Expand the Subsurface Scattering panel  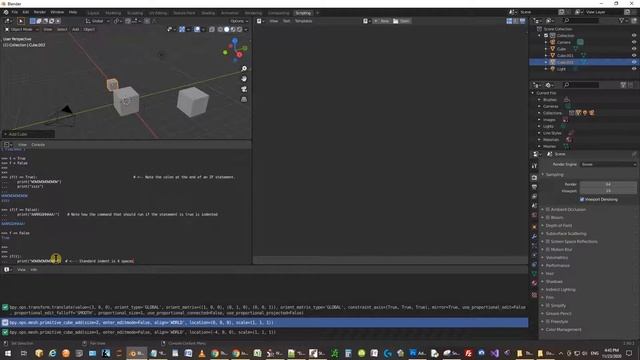click(x=566, y=233)
